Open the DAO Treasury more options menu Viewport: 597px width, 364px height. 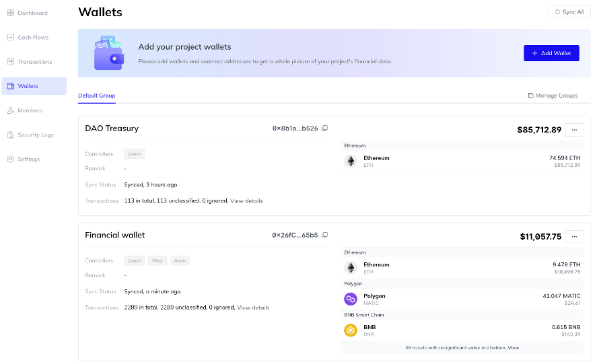pyautogui.click(x=574, y=129)
